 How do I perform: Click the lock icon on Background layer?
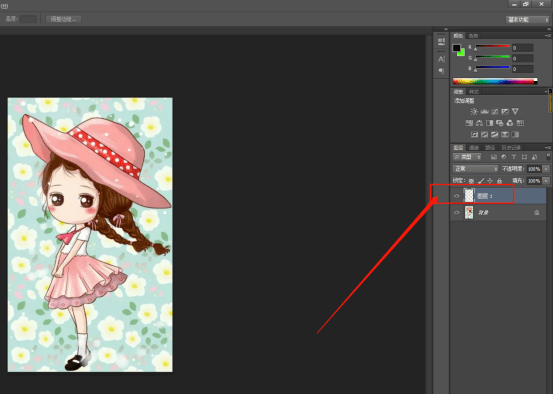[x=537, y=213]
